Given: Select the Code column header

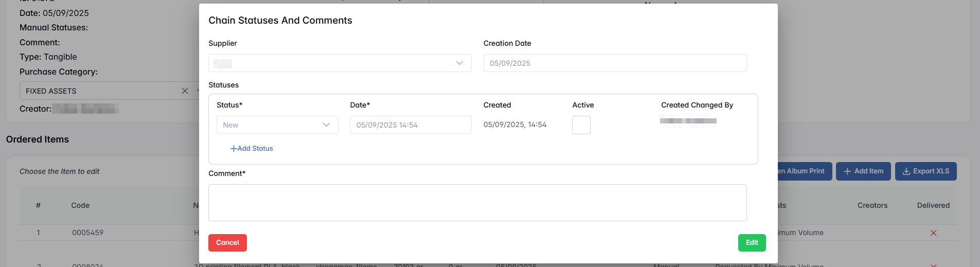Looking at the screenshot, I should tap(80, 205).
